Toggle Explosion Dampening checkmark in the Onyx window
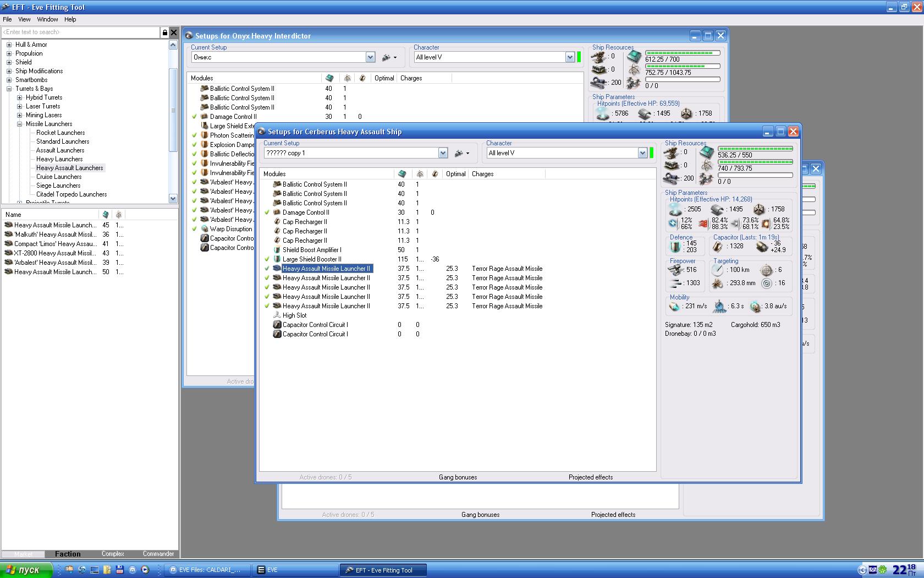Viewport: 924px width, 578px height. click(x=194, y=145)
